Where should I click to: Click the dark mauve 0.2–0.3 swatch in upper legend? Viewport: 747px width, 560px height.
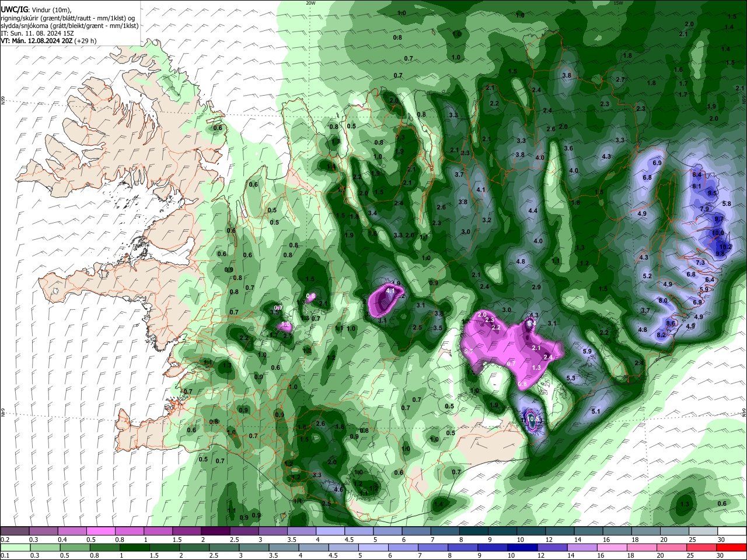pyautogui.click(x=15, y=531)
